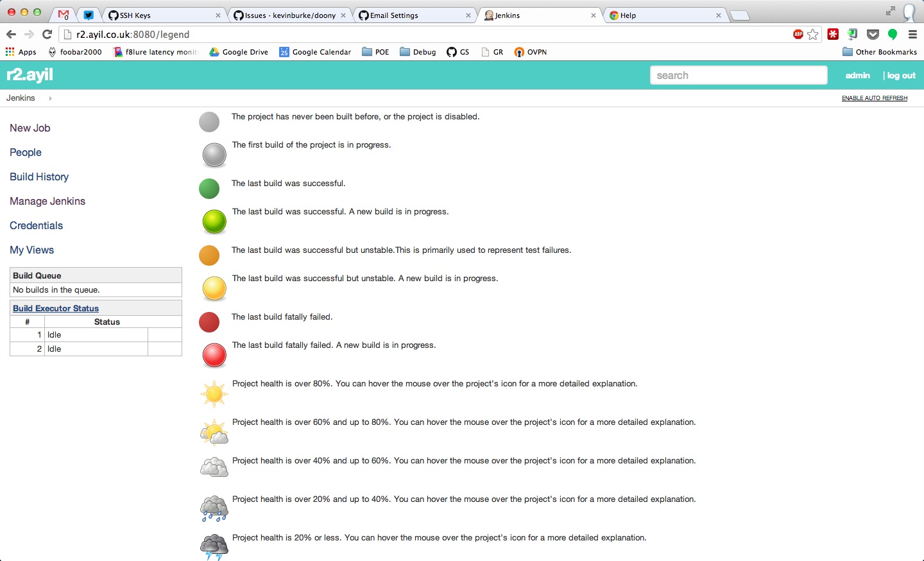Click the Jenkins breadcrumb link
Image resolution: width=924 pixels, height=561 pixels.
(21, 98)
